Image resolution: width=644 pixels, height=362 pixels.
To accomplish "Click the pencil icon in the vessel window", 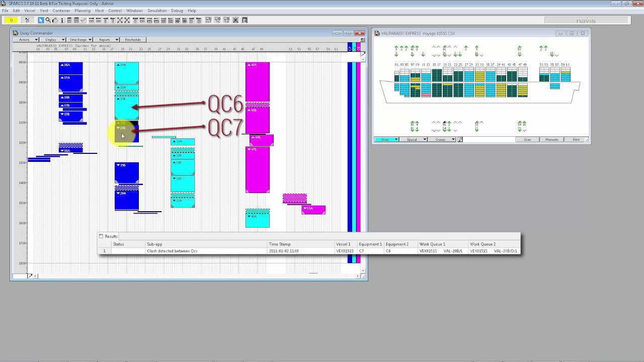I will (460, 139).
